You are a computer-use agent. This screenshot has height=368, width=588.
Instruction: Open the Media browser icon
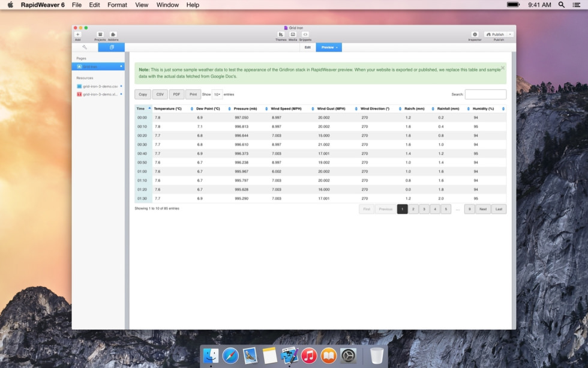pyautogui.click(x=293, y=34)
